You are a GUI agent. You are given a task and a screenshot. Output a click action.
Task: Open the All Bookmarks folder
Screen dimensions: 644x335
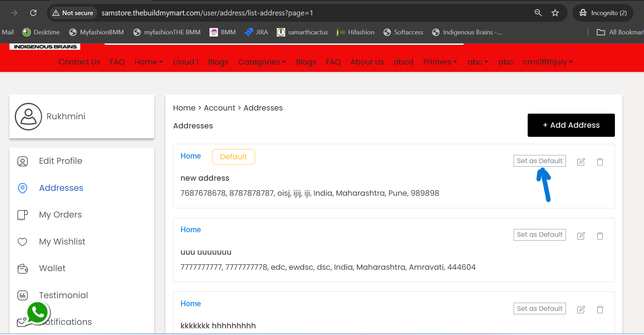click(x=620, y=32)
